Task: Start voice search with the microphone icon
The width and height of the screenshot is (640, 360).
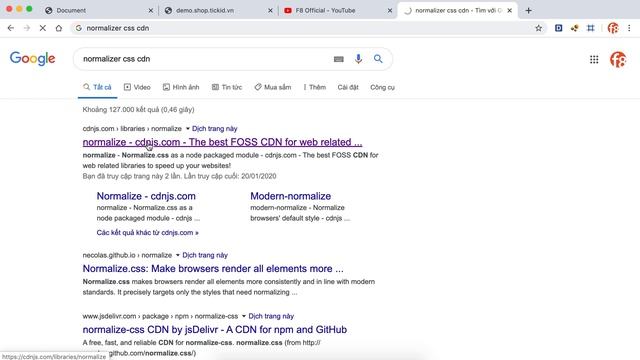Action: [358, 59]
